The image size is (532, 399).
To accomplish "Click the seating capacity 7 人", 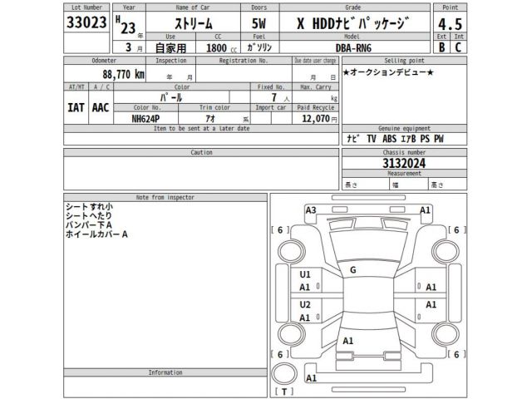I will (x=280, y=98).
